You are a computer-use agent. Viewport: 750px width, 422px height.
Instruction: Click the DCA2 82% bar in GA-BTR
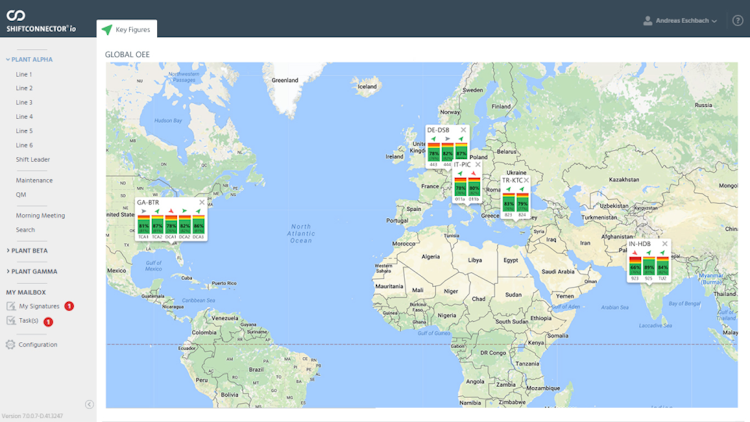pos(185,224)
